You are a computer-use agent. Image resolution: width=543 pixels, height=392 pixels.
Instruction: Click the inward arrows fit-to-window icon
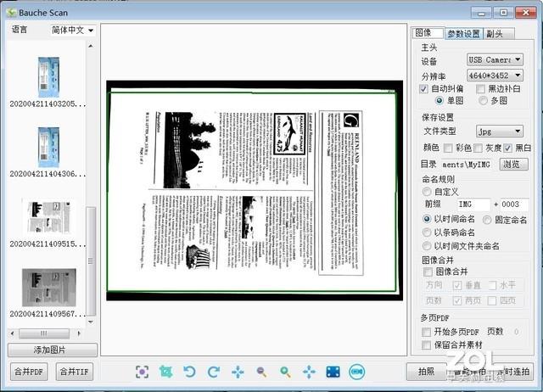238,372
